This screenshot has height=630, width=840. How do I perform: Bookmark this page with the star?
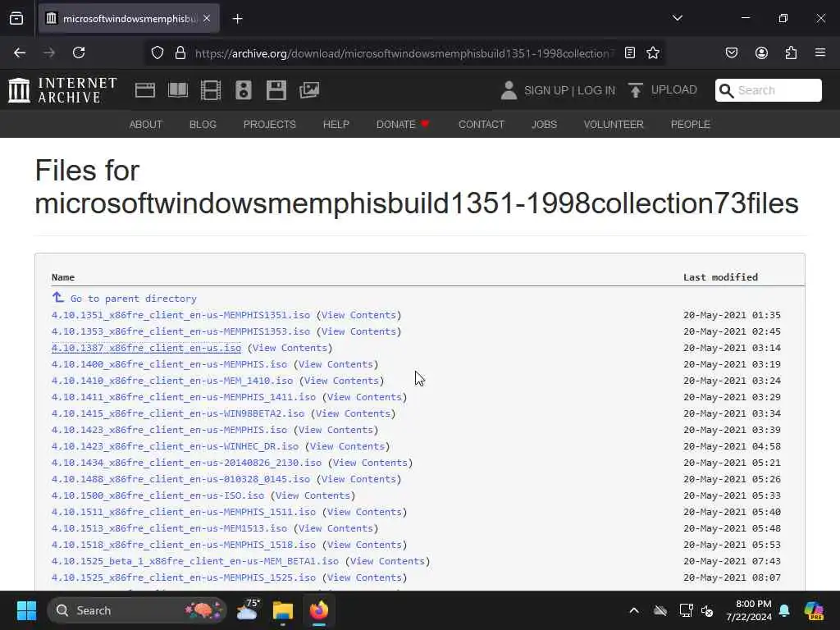click(652, 52)
